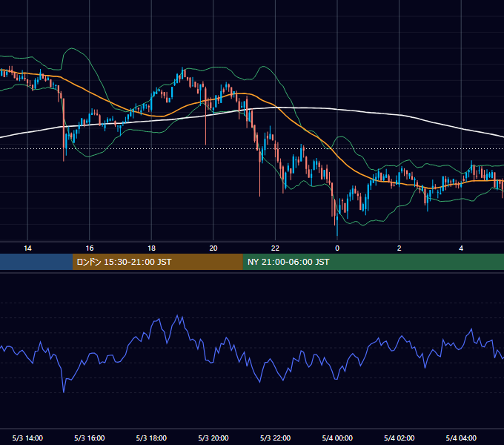Click the 5/3 16:00 axis label

click(x=90, y=438)
